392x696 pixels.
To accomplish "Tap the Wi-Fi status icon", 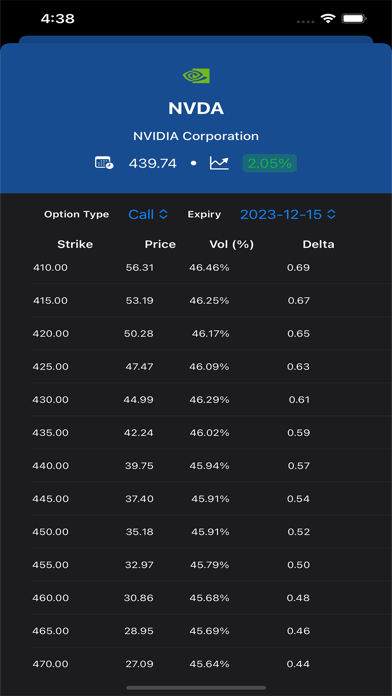I will (x=328, y=19).
